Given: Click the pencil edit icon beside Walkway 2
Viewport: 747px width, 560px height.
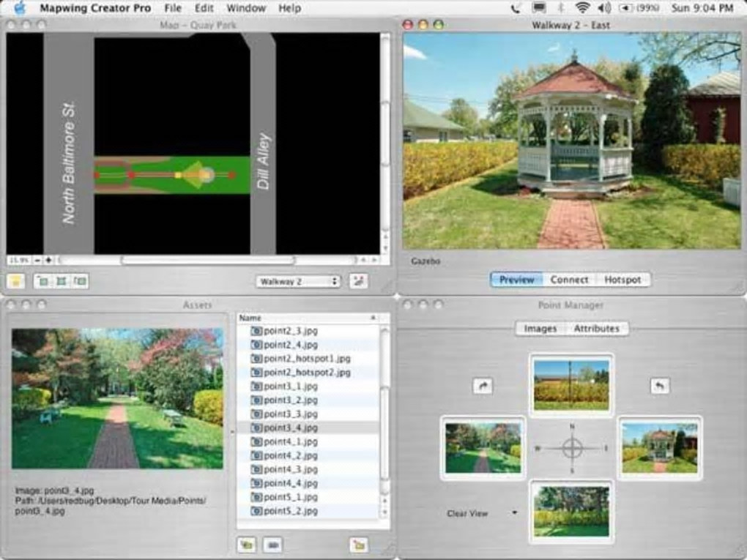Looking at the screenshot, I should pos(358,281).
